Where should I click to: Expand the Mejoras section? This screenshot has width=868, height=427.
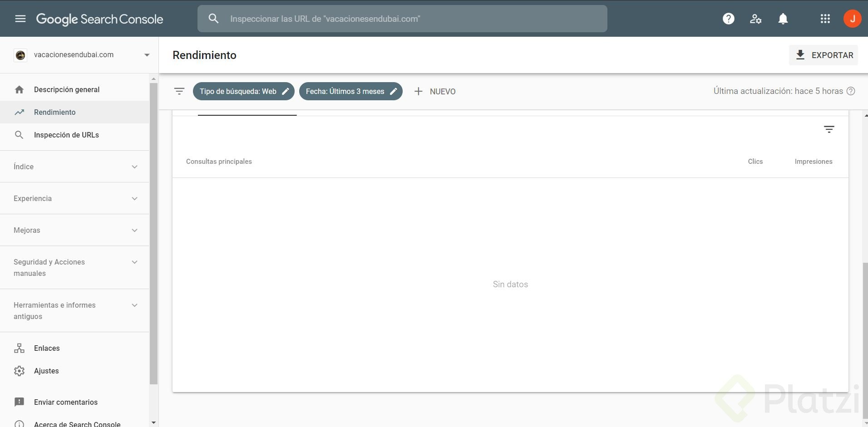(x=75, y=230)
